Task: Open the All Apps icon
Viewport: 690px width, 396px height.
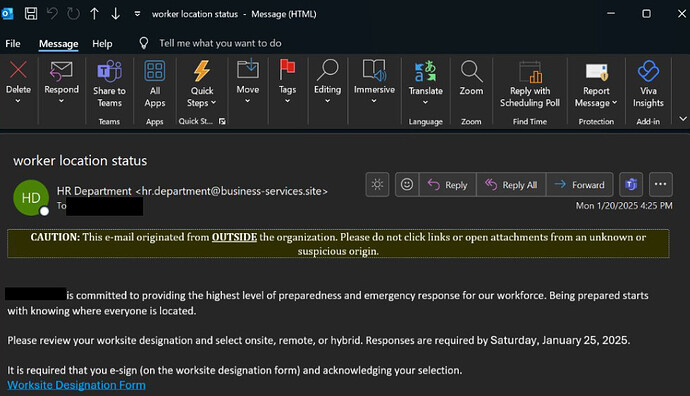Action: pos(155,71)
